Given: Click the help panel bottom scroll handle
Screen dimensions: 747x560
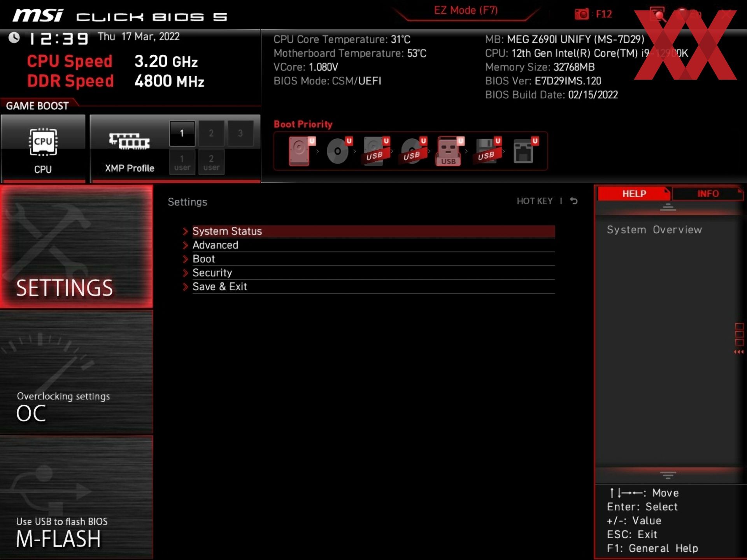Looking at the screenshot, I should click(668, 475).
